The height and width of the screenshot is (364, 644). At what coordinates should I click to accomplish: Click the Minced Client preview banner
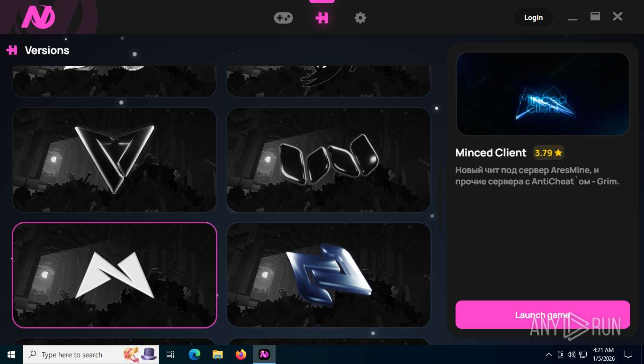(543, 94)
